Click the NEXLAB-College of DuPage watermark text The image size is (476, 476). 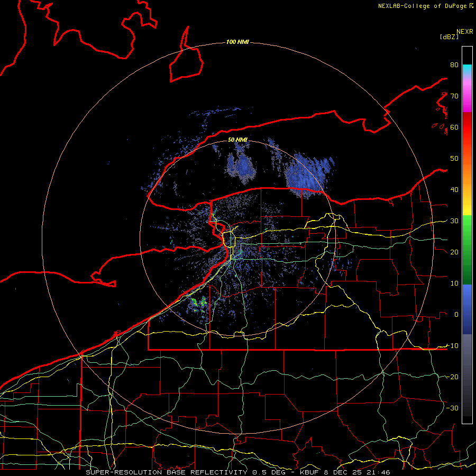click(x=425, y=6)
